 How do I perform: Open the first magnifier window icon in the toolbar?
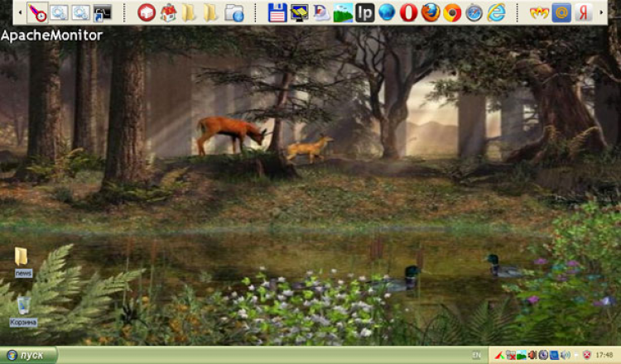59,12
